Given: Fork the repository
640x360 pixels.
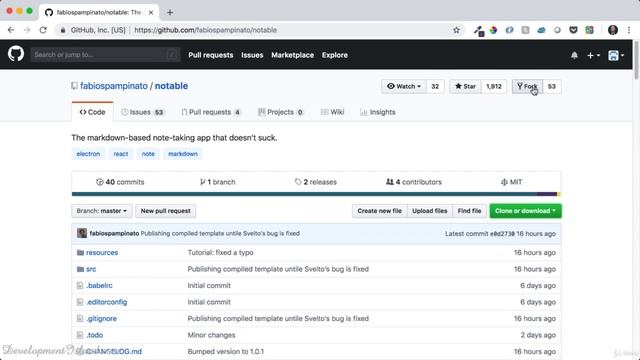Looking at the screenshot, I should (x=527, y=87).
